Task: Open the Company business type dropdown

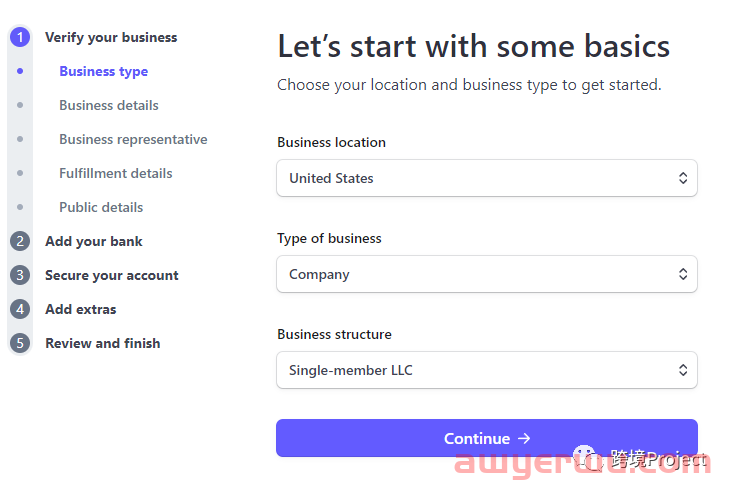Action: click(486, 274)
